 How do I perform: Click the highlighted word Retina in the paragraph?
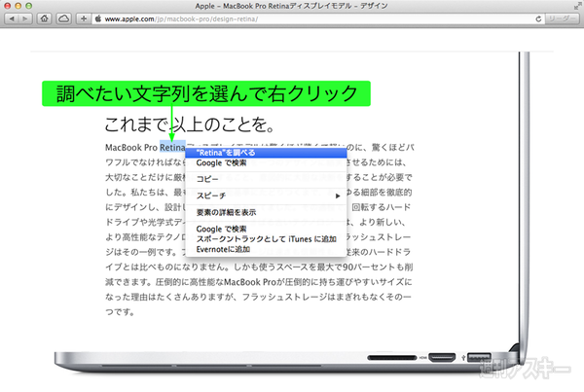click(x=172, y=148)
